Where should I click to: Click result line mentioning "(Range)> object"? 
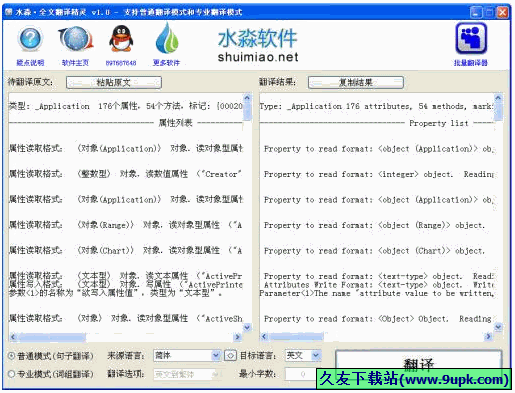(374, 225)
